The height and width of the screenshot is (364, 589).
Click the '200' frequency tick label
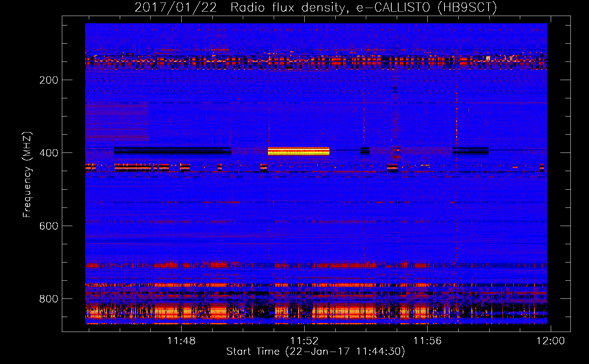pyautogui.click(x=49, y=80)
